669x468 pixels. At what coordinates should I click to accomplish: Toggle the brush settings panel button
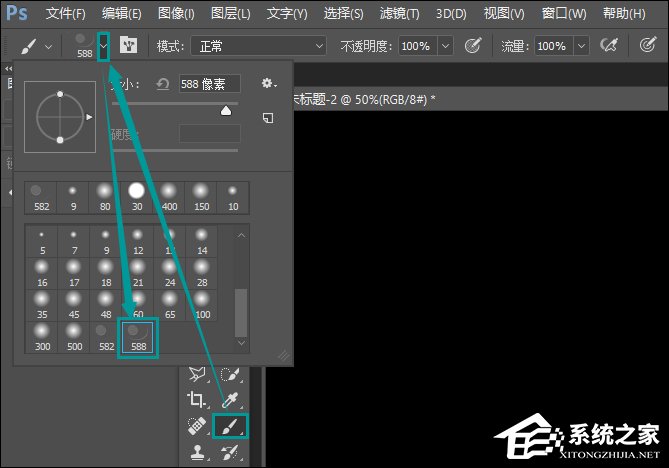coord(128,45)
